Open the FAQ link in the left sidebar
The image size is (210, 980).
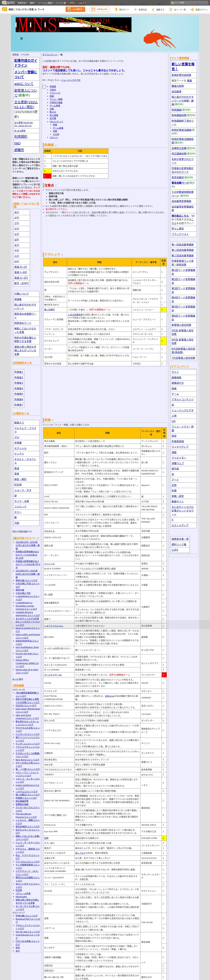(17, 143)
